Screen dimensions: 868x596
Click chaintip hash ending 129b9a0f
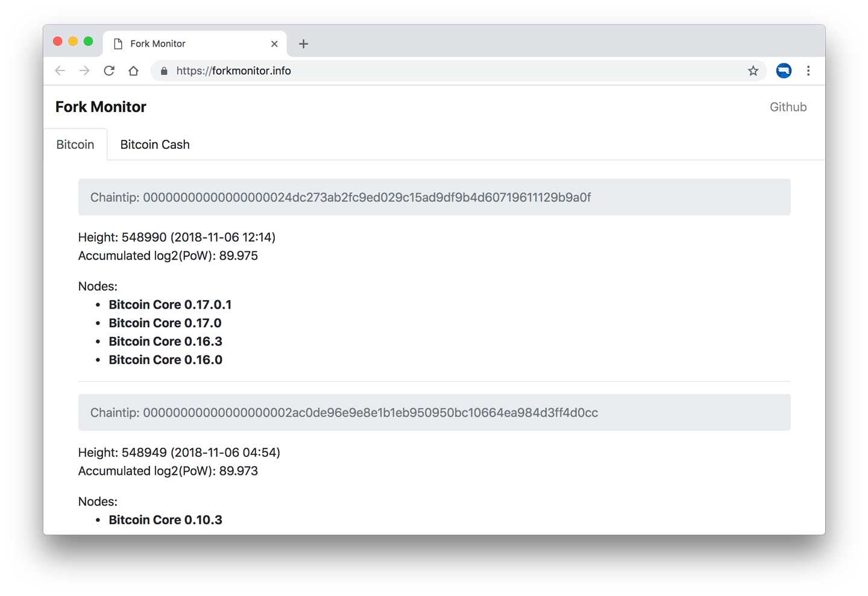click(366, 198)
